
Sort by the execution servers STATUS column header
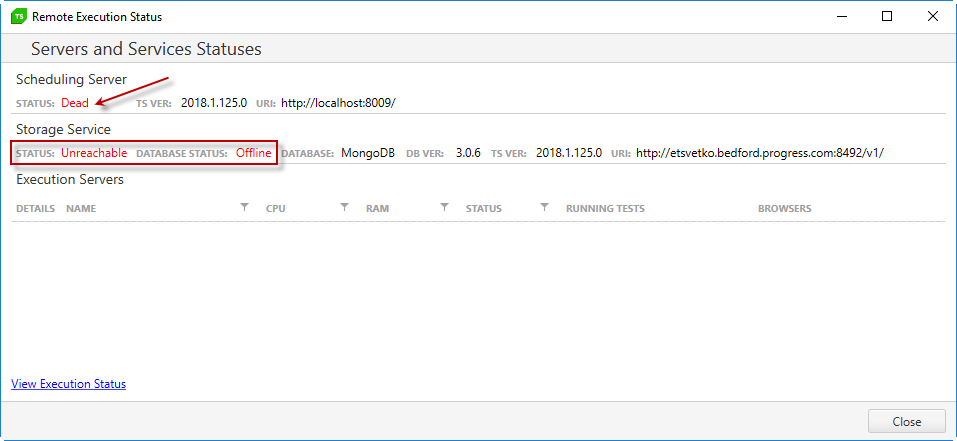point(483,209)
